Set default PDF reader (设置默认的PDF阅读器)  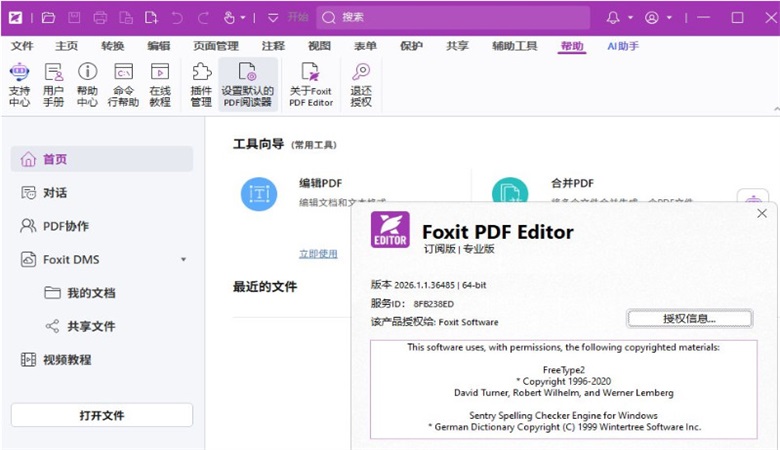tap(248, 85)
